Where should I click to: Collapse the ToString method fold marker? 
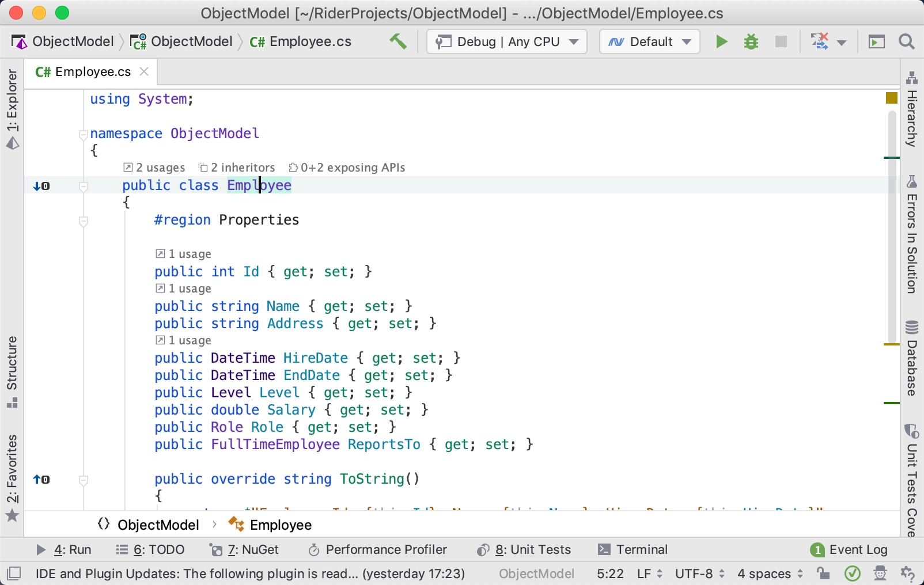(x=83, y=480)
